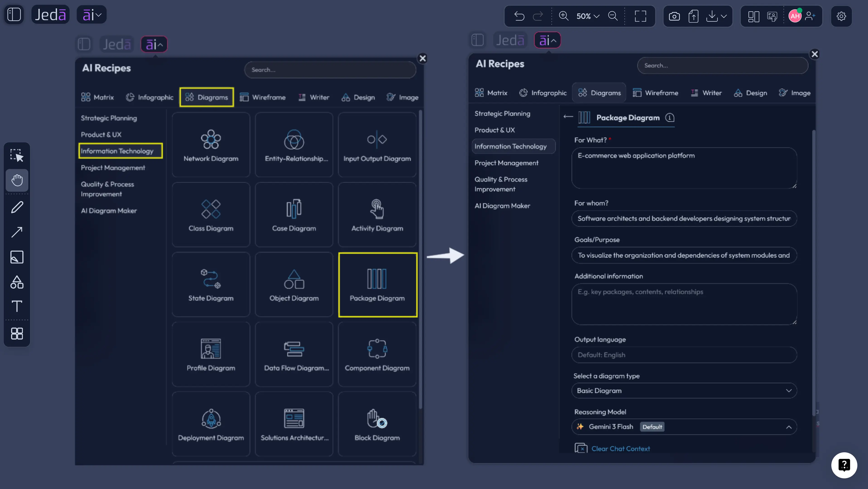The height and width of the screenshot is (489, 868).
Task: Pick the pen drawing tool
Action: pyautogui.click(x=17, y=207)
